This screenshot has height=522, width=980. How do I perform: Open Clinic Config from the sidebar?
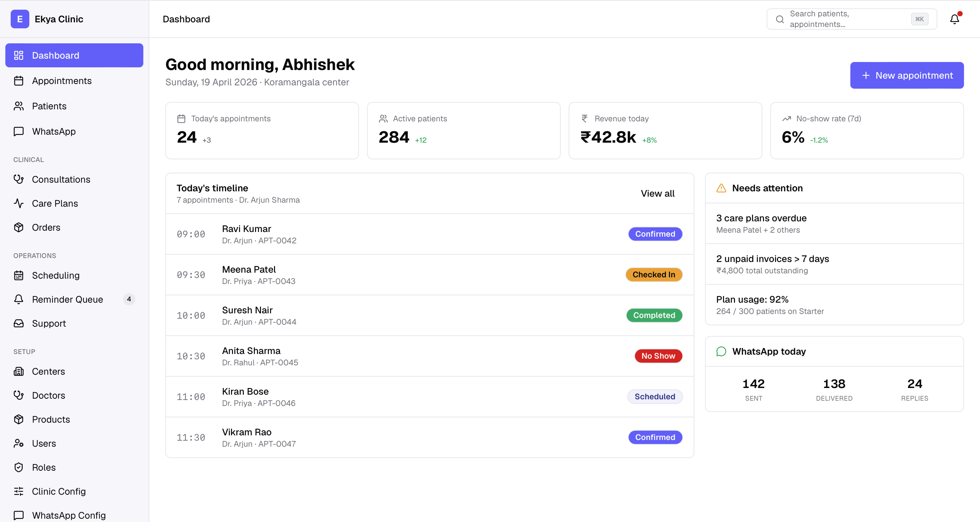(x=59, y=491)
